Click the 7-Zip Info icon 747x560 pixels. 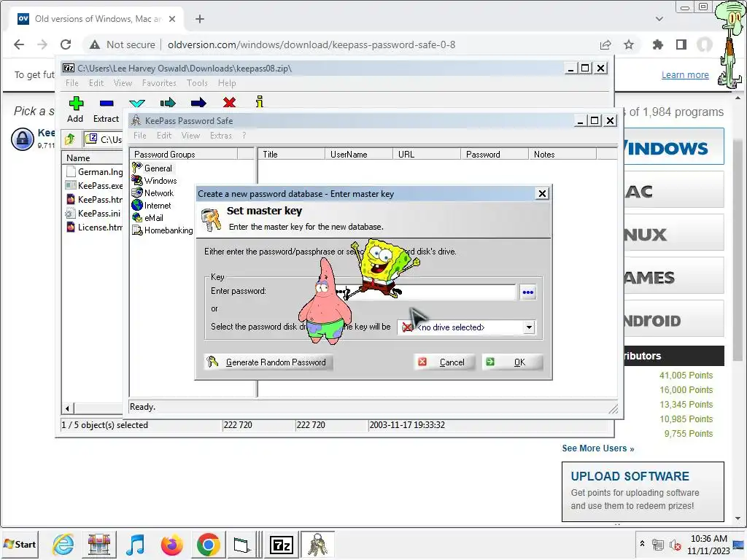click(x=259, y=102)
